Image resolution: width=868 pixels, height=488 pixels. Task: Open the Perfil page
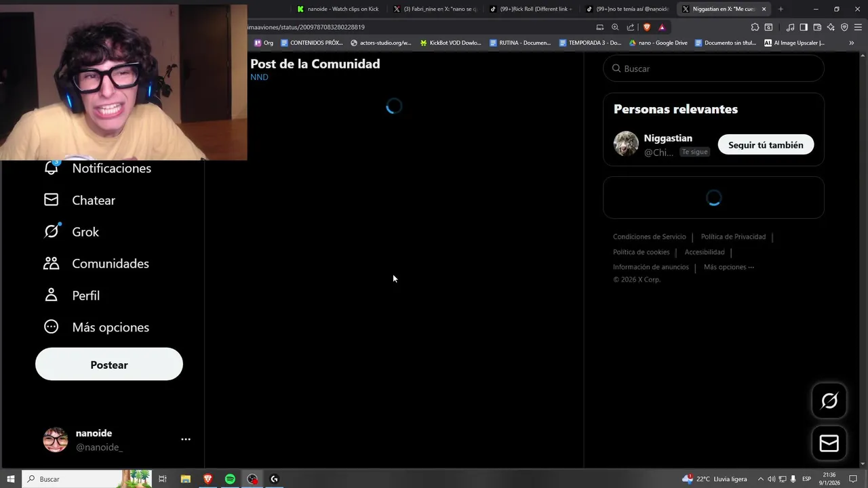pos(71,296)
